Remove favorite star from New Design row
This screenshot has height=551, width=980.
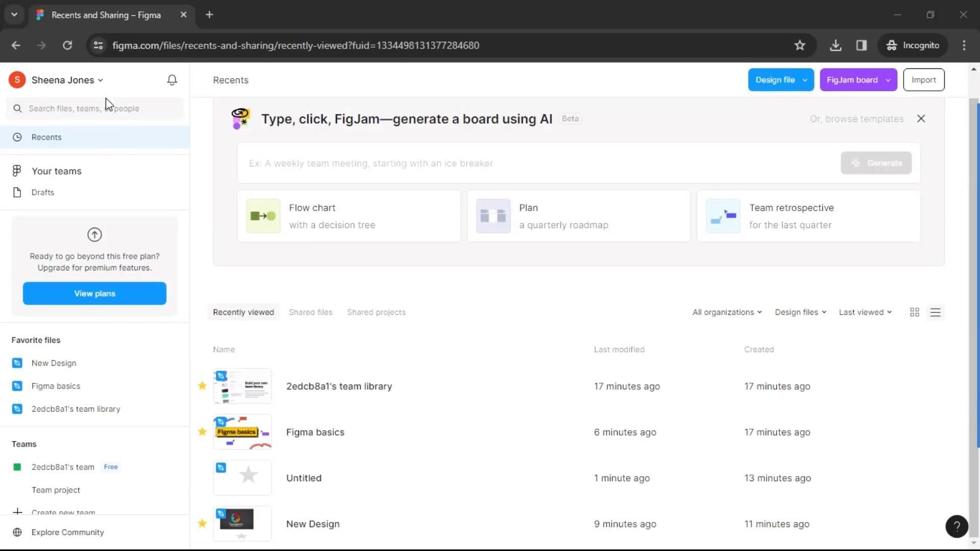(202, 523)
